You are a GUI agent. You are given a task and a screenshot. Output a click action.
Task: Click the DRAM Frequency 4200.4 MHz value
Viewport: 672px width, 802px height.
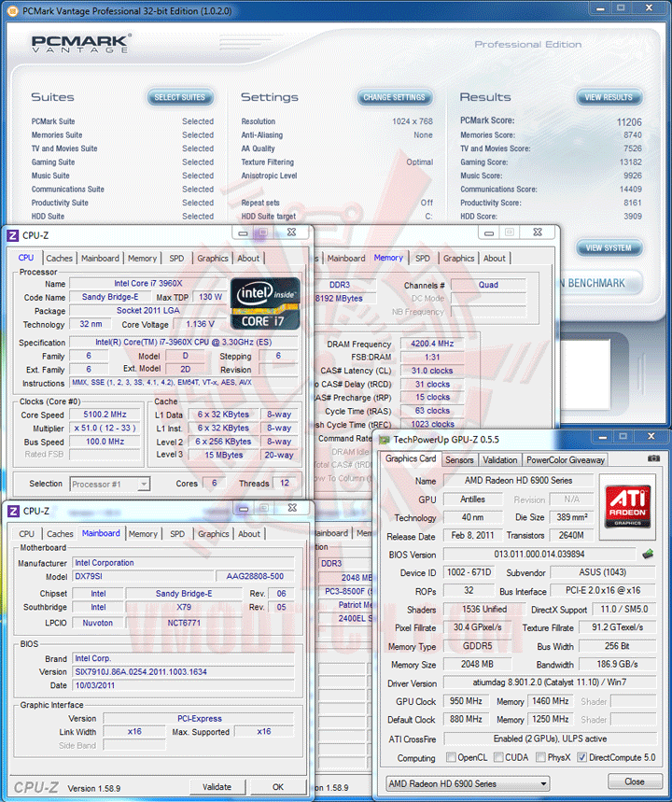(x=432, y=344)
